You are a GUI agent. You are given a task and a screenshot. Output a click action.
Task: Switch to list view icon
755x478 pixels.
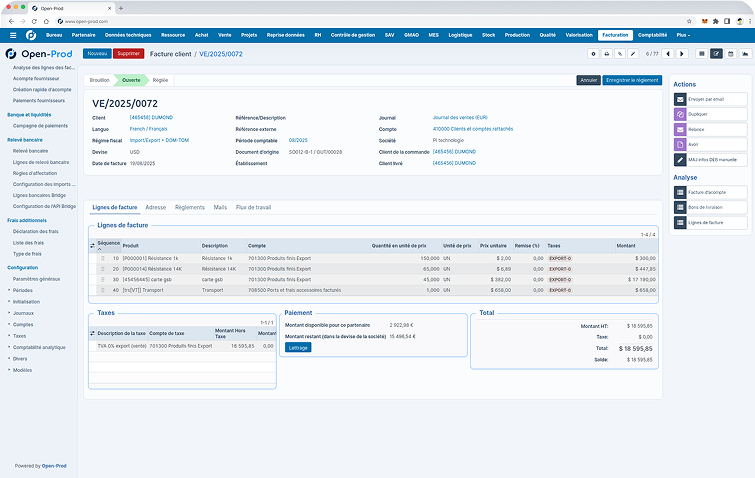pyautogui.click(x=702, y=54)
